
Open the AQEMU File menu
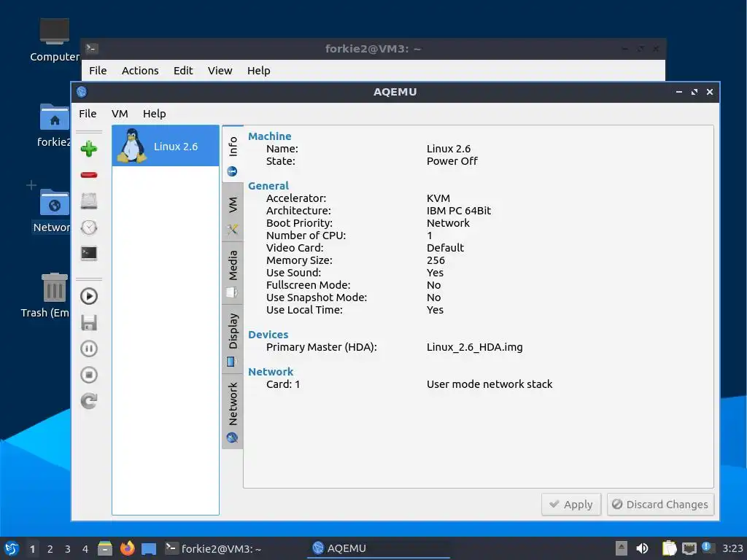[88, 114]
